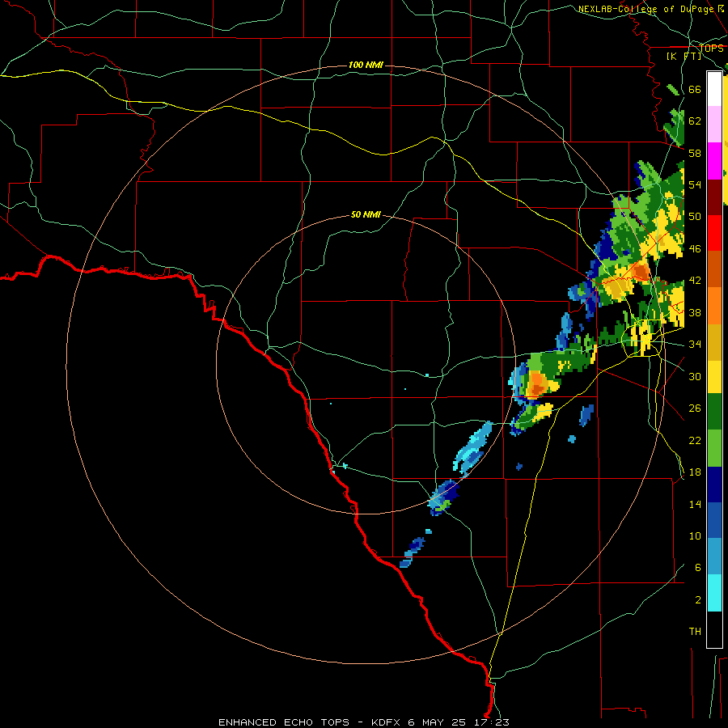Viewport: 728px width, 728px height.
Task: Click the magenta legend swatch
Action: [714, 161]
